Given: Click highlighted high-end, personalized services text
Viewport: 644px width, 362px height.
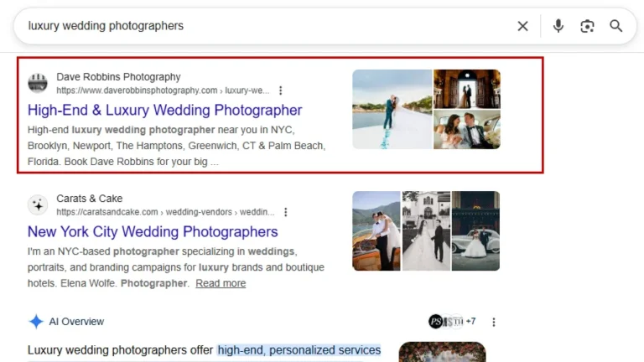Looking at the screenshot, I should pyautogui.click(x=299, y=350).
